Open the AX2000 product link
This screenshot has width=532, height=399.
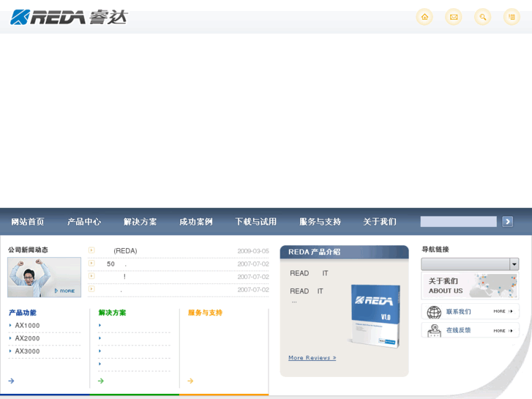(x=27, y=338)
